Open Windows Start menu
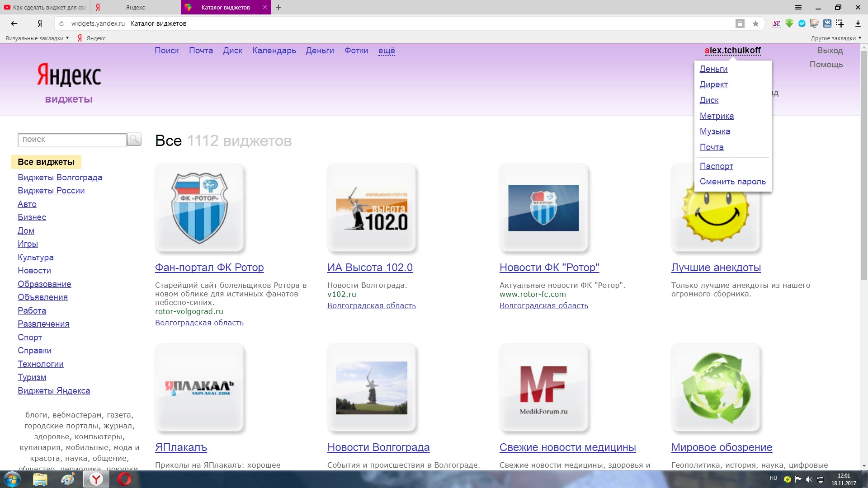The image size is (868, 488). 12,479
